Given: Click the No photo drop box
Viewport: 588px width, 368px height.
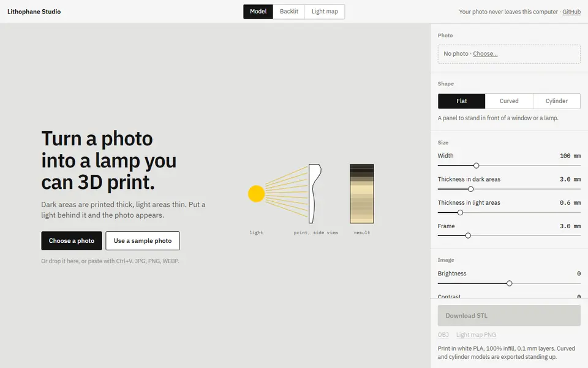Looking at the screenshot, I should point(509,54).
